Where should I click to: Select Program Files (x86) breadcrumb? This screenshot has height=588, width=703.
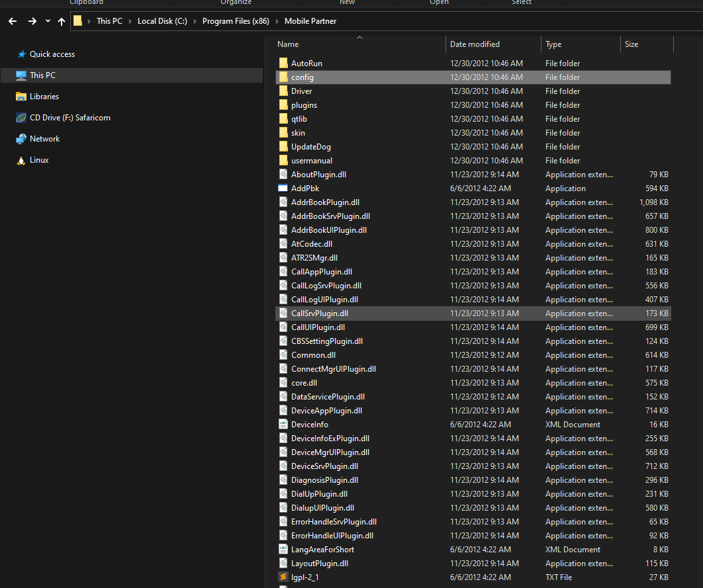[x=236, y=21]
